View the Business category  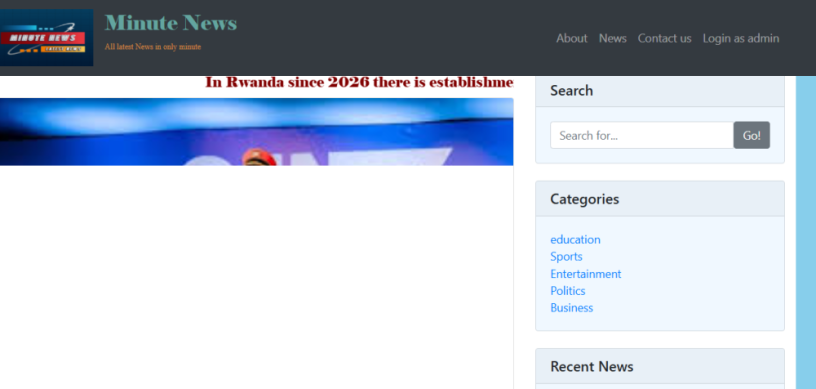tap(571, 308)
